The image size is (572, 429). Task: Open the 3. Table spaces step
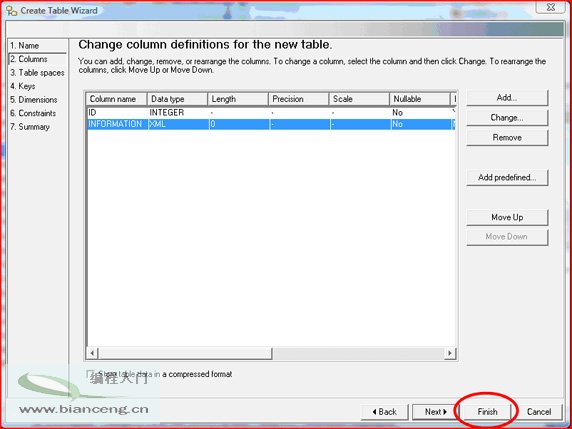[37, 73]
